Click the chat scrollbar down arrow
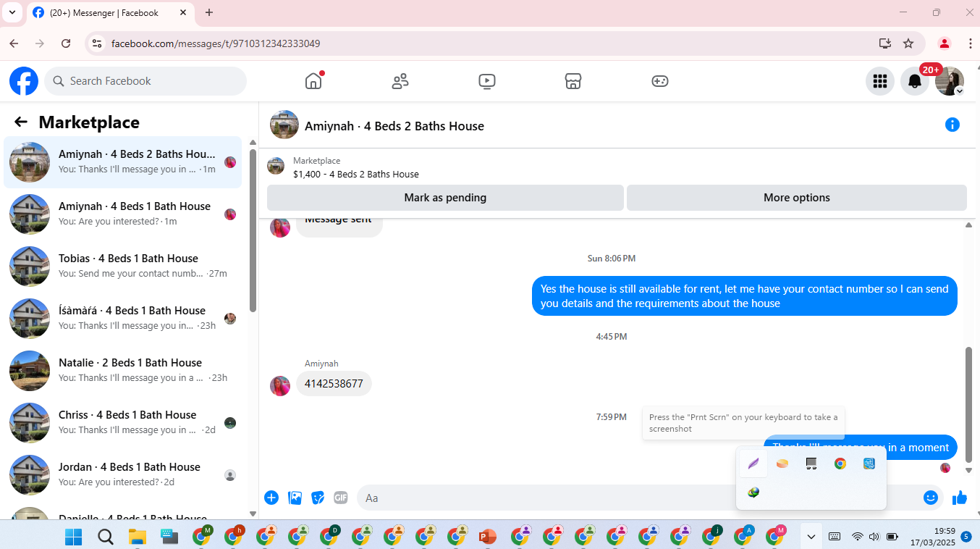980x549 pixels. click(970, 470)
